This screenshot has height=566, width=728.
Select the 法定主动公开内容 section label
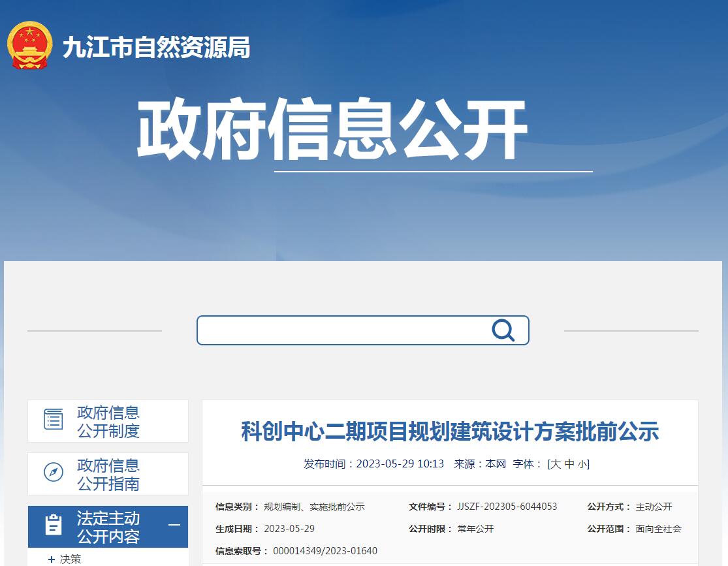(108, 527)
